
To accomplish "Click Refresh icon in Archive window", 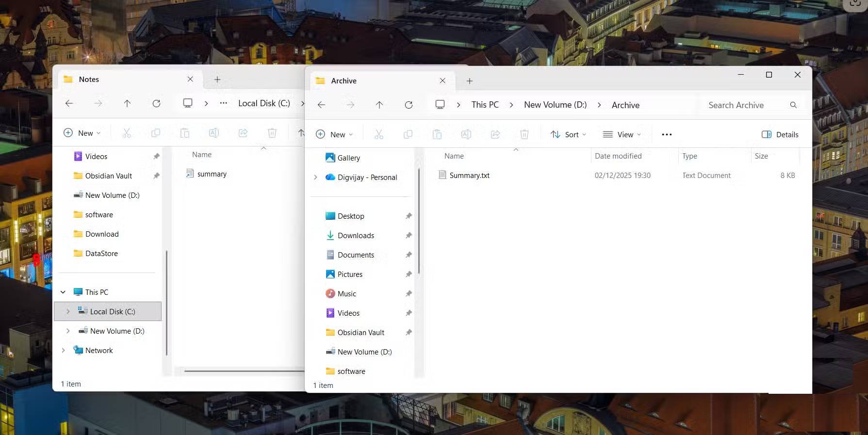I will [x=409, y=105].
